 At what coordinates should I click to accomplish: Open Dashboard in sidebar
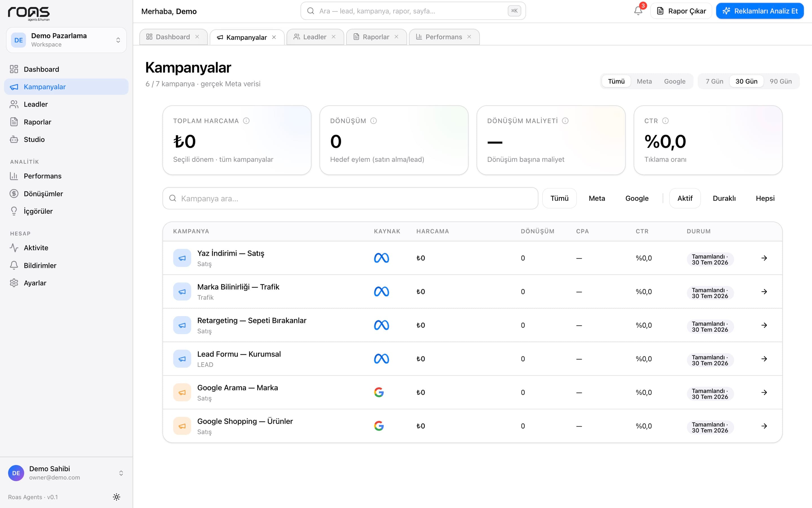[x=66, y=69]
